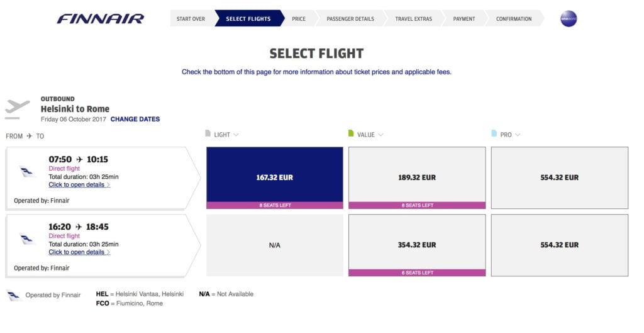Click the outbound airplane takeoff icon
This screenshot has height=333, width=644.
point(17,109)
